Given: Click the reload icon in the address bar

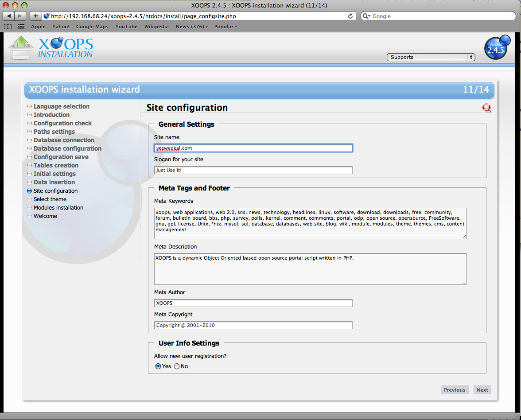Looking at the screenshot, I should [x=350, y=16].
